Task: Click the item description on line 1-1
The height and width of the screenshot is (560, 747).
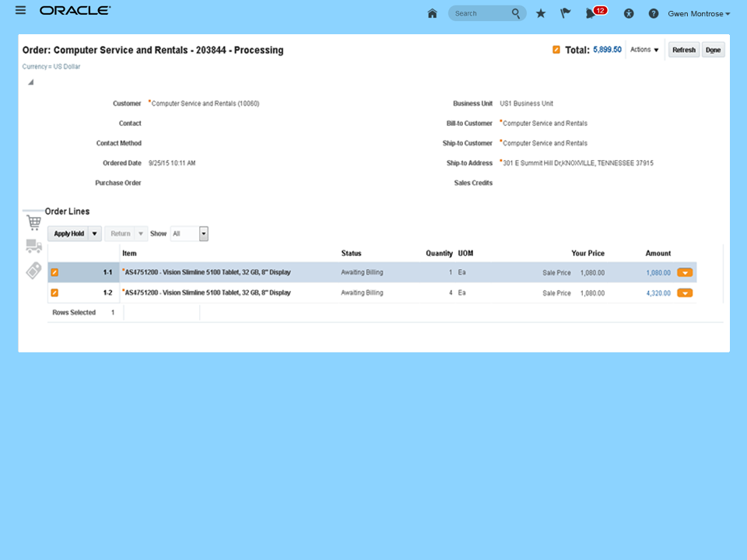Action: pos(208,272)
